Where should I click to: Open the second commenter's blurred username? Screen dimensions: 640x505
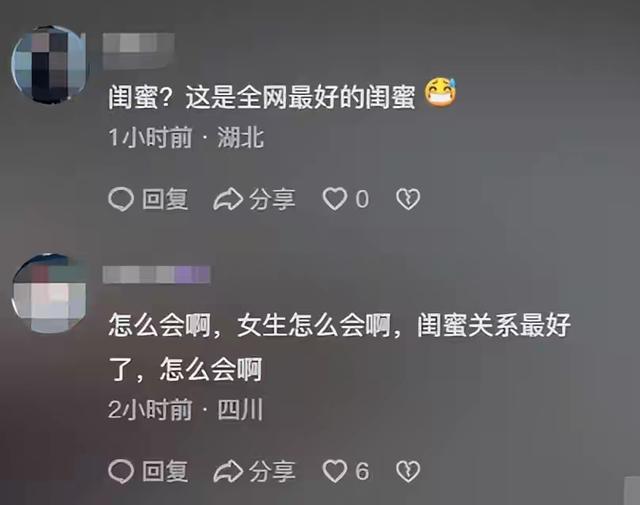[156, 274]
